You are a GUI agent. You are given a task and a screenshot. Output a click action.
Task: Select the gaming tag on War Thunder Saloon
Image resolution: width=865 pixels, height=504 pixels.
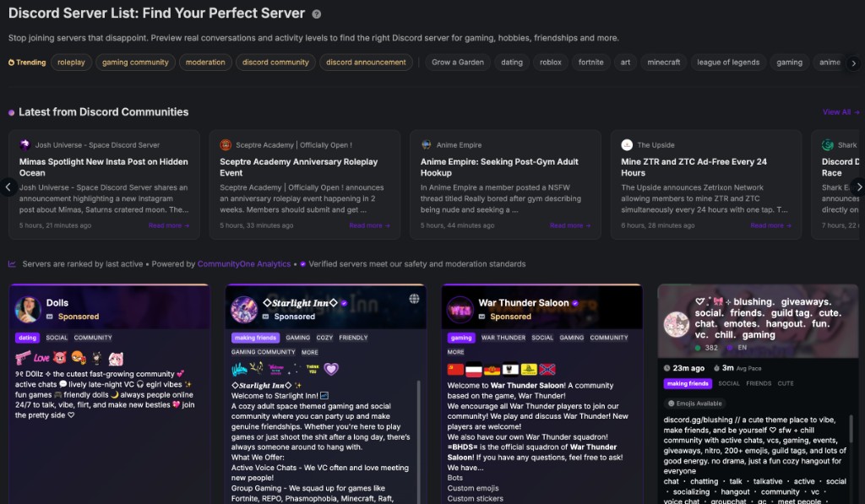pyautogui.click(x=461, y=338)
